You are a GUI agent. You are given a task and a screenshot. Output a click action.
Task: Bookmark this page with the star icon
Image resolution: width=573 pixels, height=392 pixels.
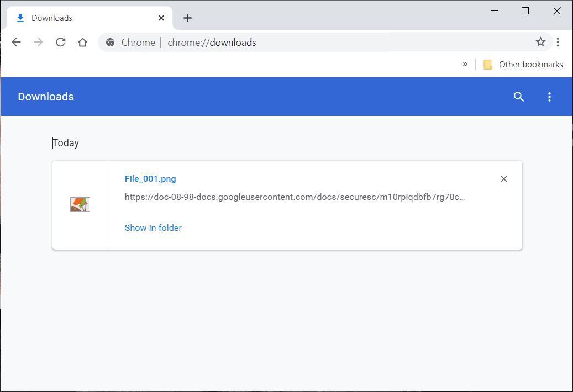(540, 42)
